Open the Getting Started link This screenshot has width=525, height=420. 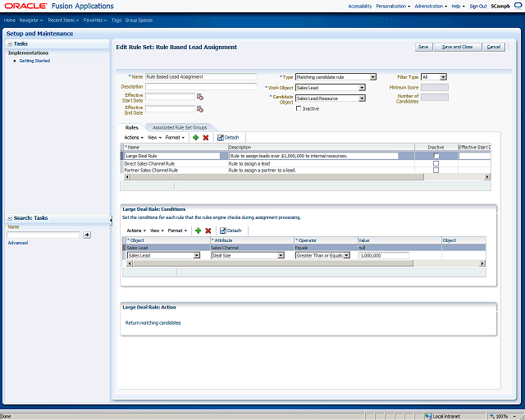point(34,61)
